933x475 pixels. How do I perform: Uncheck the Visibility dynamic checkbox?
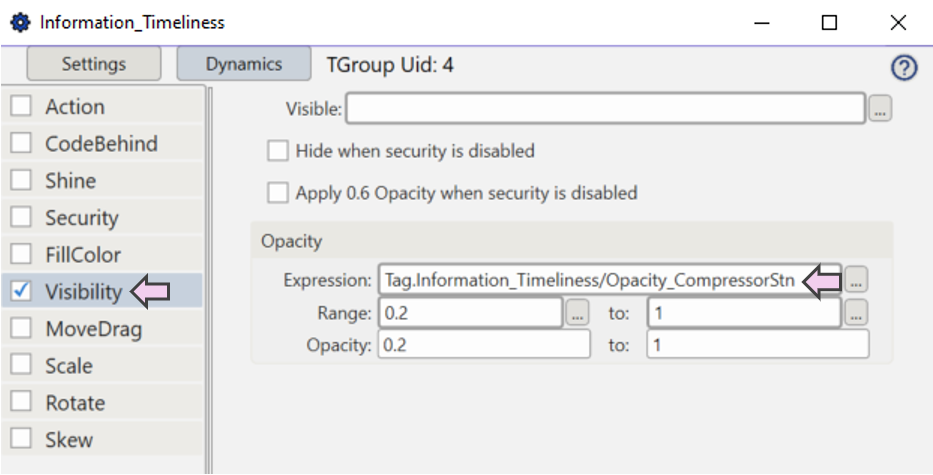(21, 292)
